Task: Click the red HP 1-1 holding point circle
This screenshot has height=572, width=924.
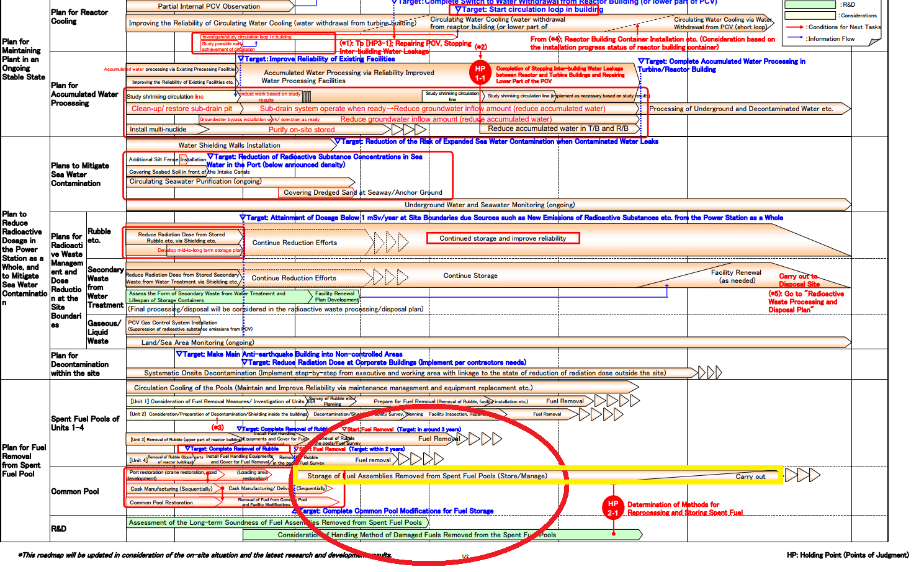Action: point(480,73)
